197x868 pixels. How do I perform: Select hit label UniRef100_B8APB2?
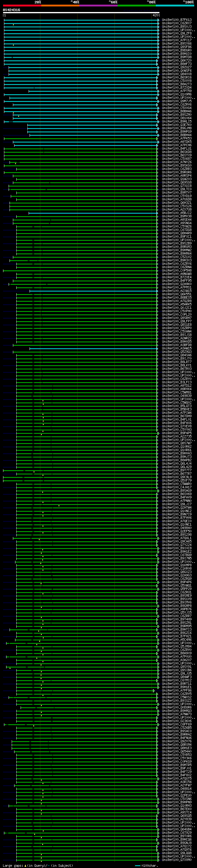click(x=177, y=460)
